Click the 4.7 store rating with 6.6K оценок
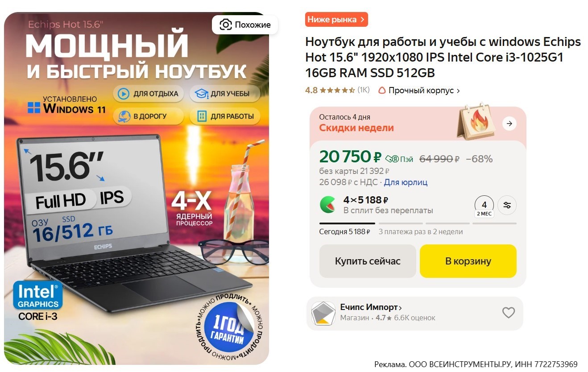 405,318
